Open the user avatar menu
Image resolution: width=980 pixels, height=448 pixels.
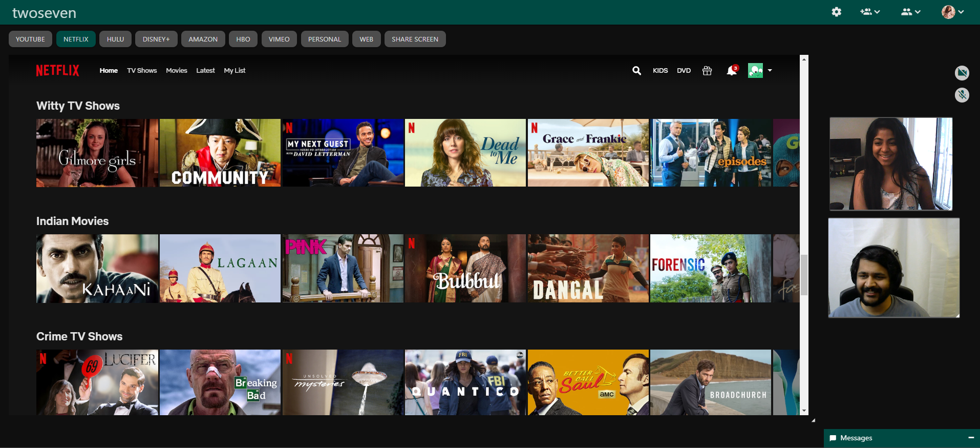pyautogui.click(x=953, y=12)
